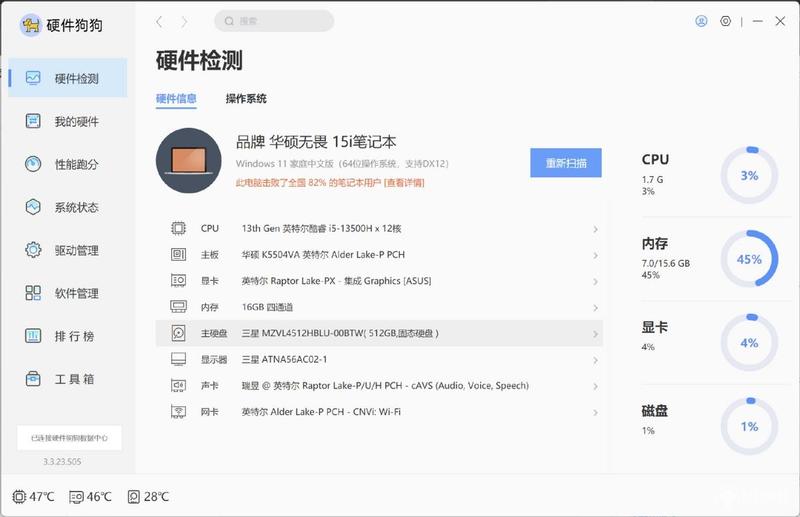Expand the 声卡 row chevron
The width and height of the screenshot is (800, 517).
pos(595,386)
